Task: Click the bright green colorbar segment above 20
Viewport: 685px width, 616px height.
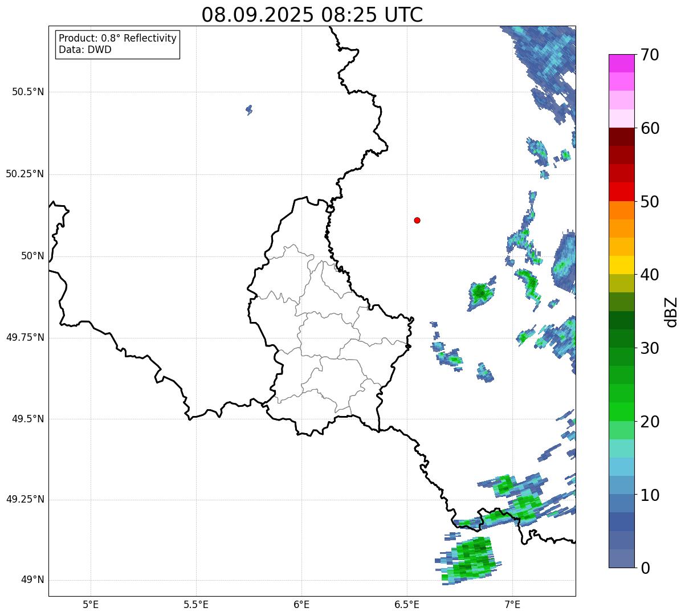Action: coord(622,412)
